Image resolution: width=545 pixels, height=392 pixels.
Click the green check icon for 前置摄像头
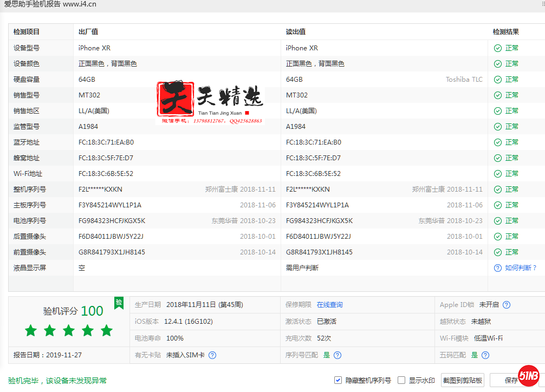pyautogui.click(x=497, y=252)
